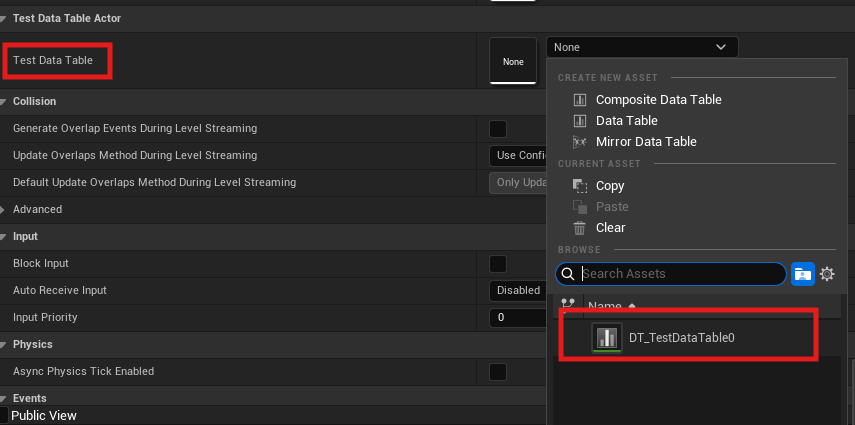
Task: Open asset picker settings gear
Action: (x=827, y=274)
